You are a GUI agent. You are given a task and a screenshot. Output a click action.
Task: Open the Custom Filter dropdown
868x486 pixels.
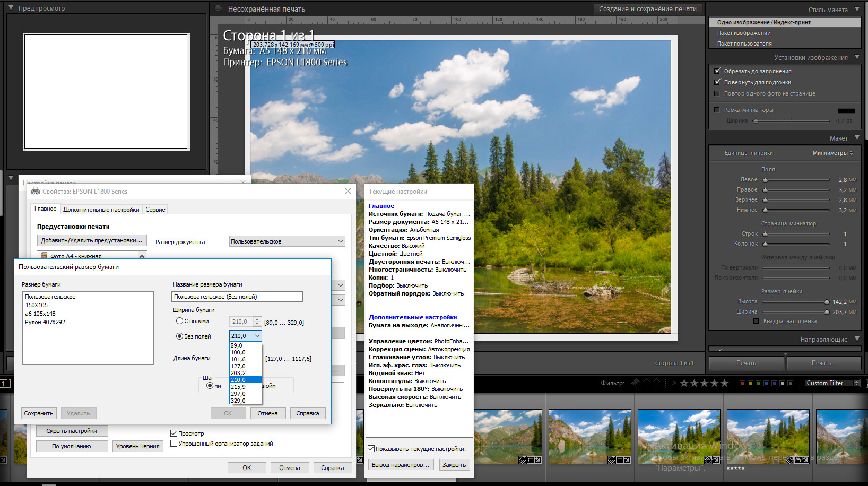832,383
